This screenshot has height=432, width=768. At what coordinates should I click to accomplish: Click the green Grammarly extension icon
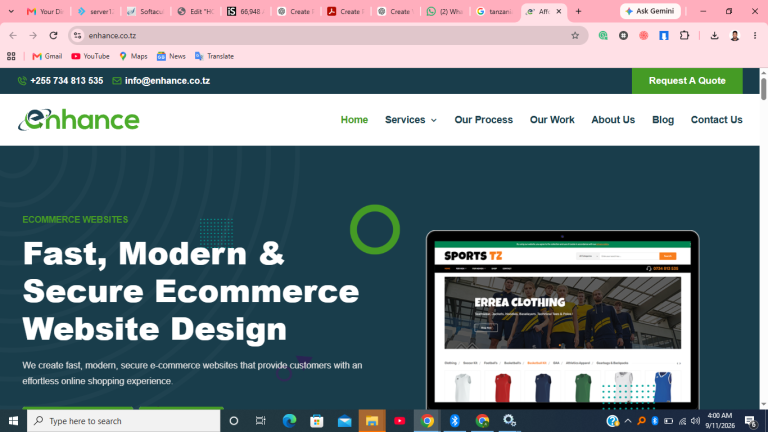(603, 36)
